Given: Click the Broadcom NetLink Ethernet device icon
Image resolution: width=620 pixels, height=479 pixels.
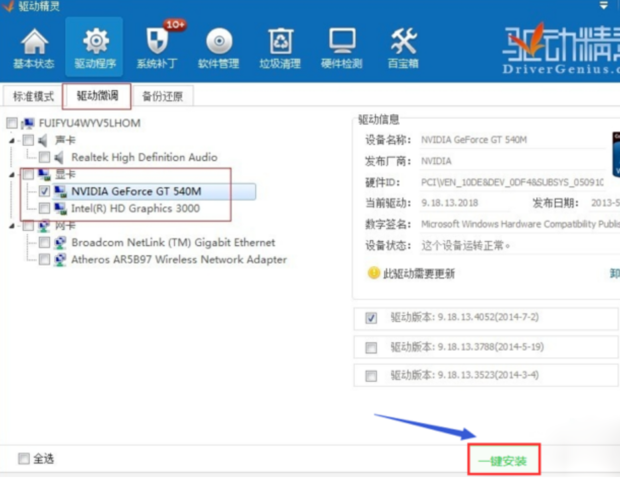Looking at the screenshot, I should (60, 243).
